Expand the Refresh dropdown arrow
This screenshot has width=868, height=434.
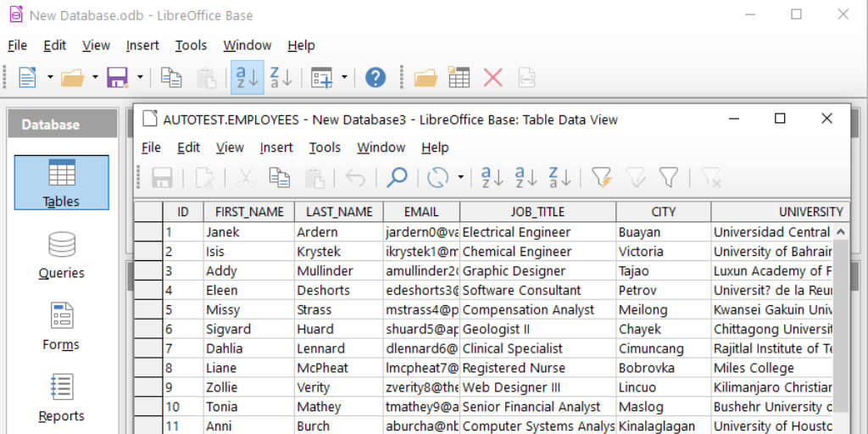tap(460, 178)
